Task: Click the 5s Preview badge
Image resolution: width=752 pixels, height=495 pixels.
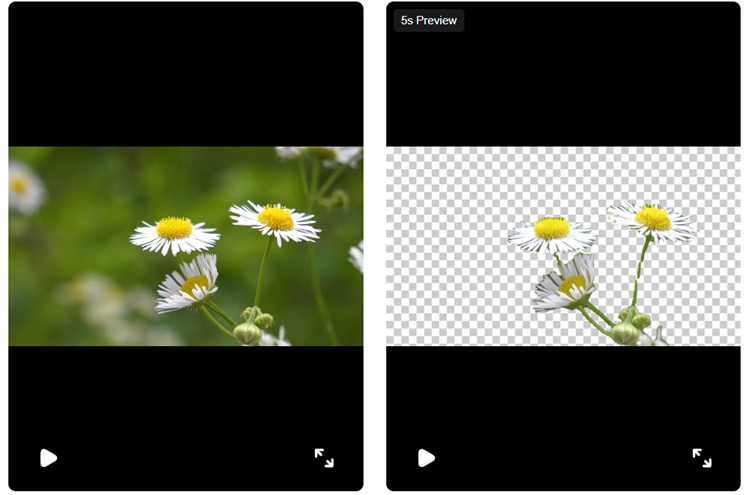Action: [x=429, y=21]
